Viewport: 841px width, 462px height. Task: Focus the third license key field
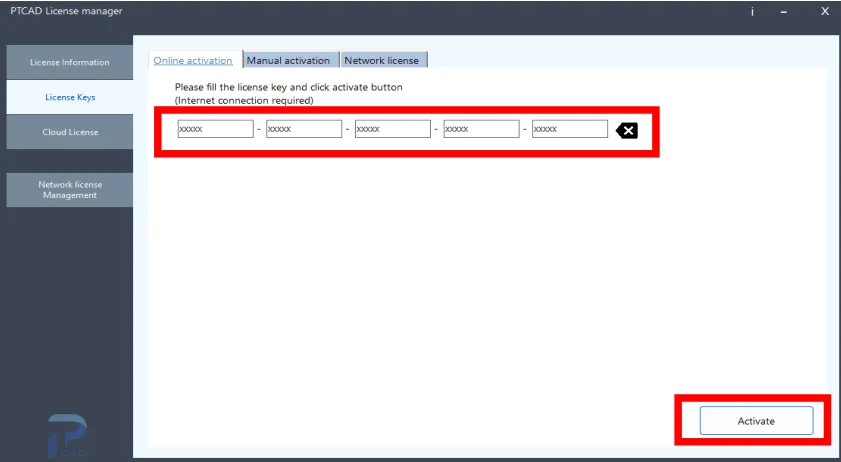pos(393,129)
